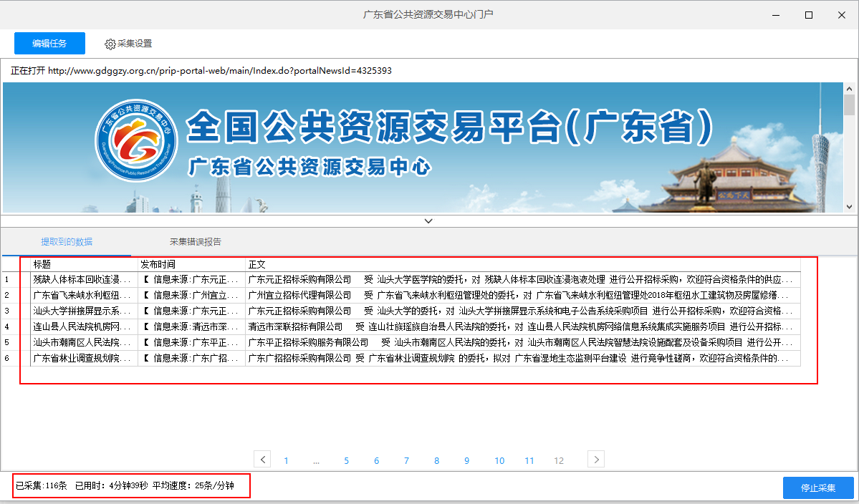The width and height of the screenshot is (859, 504).
Task: Select title cell 广东省飞来峡水利枢纽
Action: point(84,296)
